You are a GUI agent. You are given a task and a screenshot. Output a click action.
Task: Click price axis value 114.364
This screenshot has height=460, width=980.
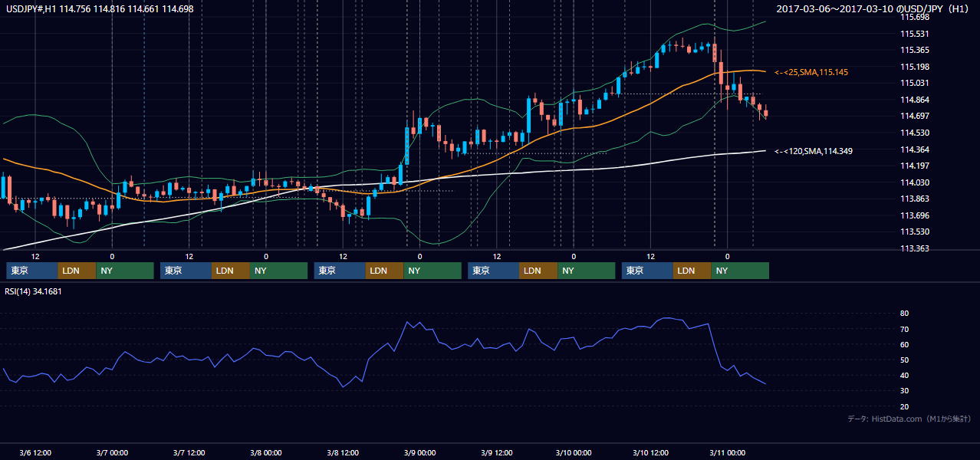pyautogui.click(x=914, y=149)
